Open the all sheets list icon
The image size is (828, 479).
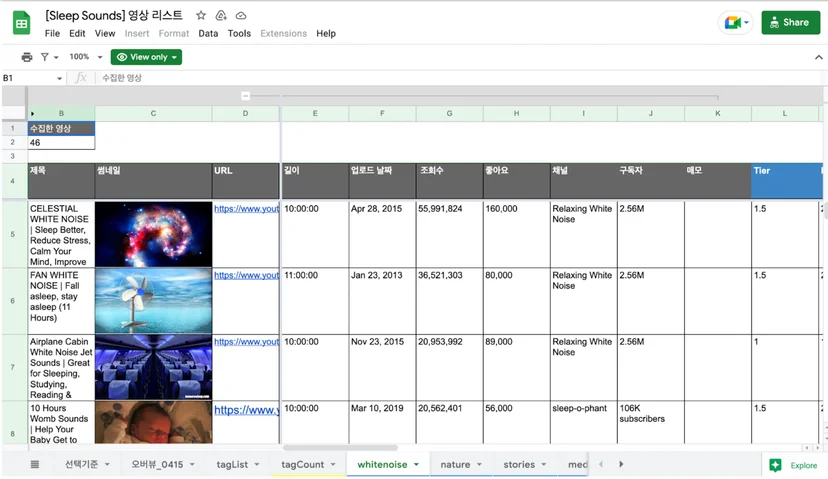[35, 464]
